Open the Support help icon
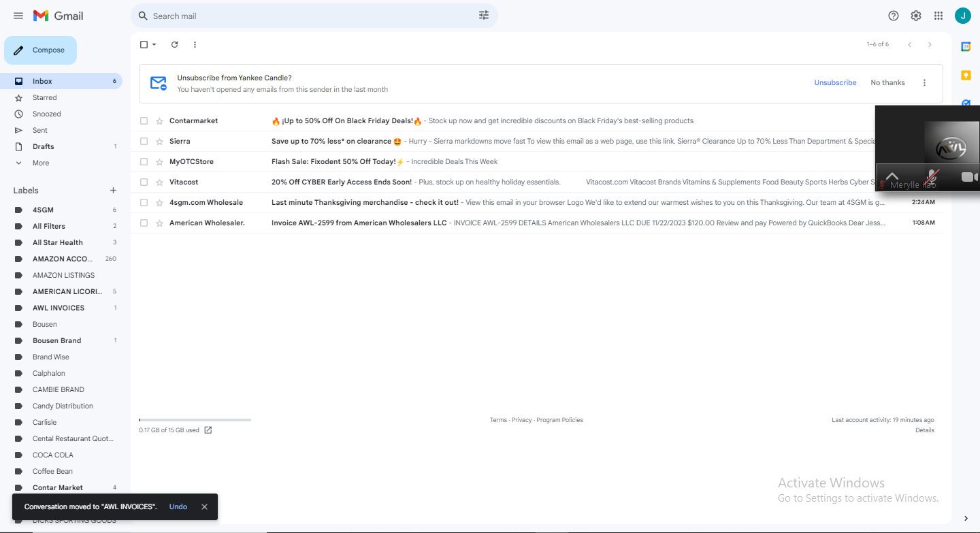Image resolution: width=980 pixels, height=533 pixels. point(894,16)
